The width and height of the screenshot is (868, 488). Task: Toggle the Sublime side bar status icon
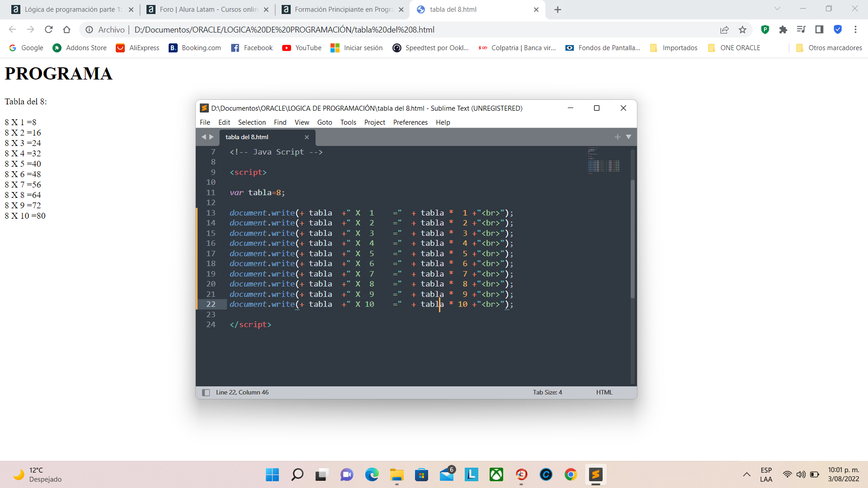coord(206,392)
